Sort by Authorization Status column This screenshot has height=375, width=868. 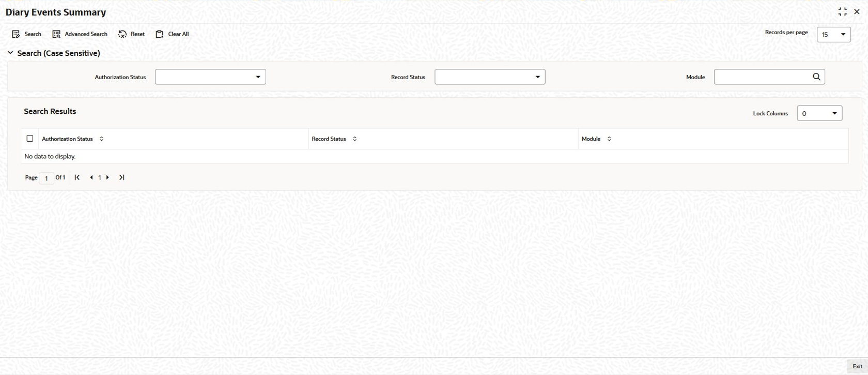(101, 139)
